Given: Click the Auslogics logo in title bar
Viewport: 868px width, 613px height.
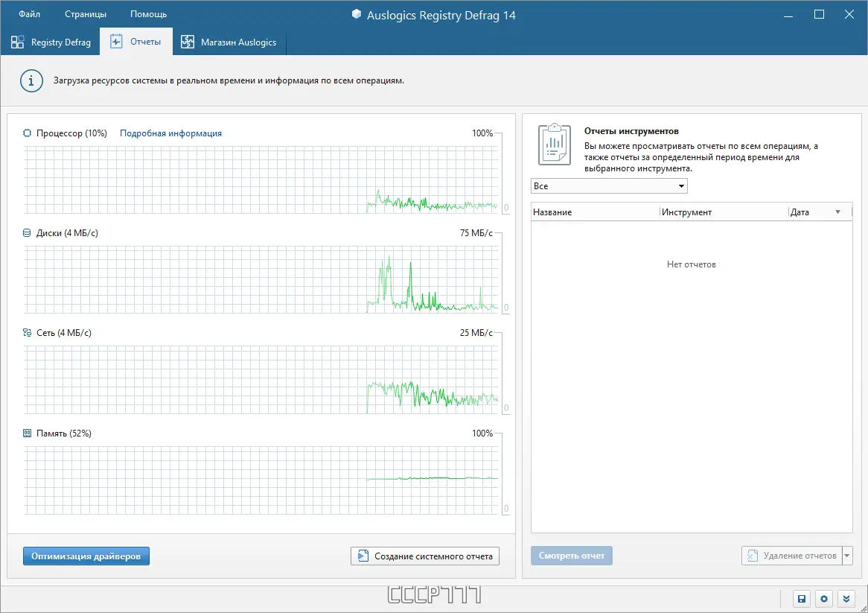Looking at the screenshot, I should [x=357, y=14].
